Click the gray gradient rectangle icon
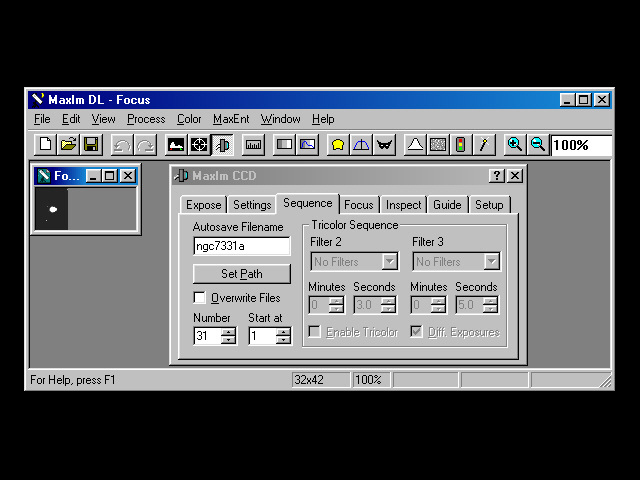 click(284, 145)
